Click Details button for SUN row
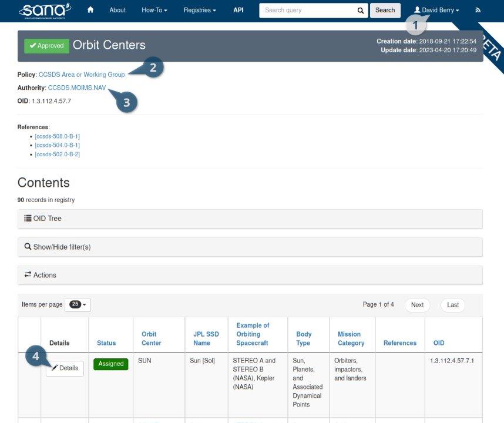 (65, 368)
